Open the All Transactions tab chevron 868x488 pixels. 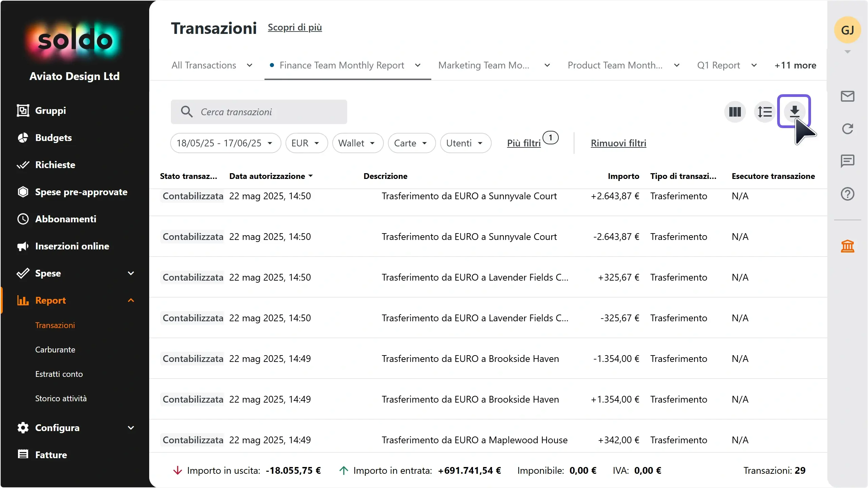pyautogui.click(x=250, y=65)
